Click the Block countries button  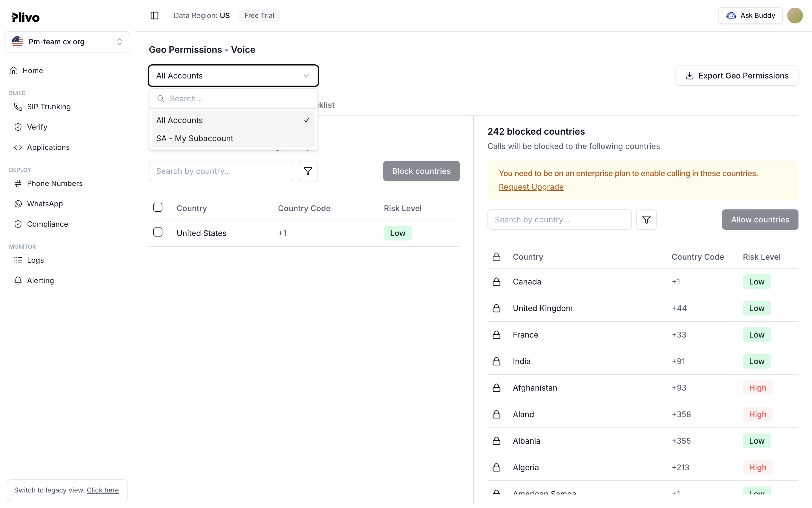(x=422, y=171)
